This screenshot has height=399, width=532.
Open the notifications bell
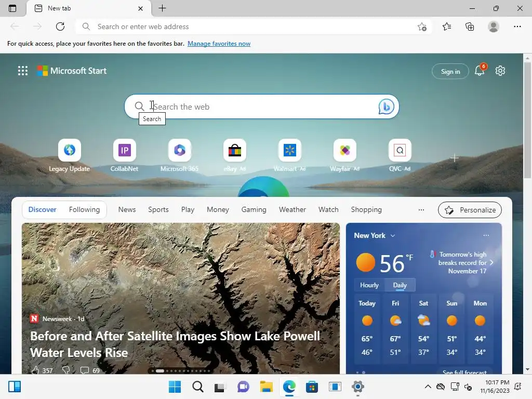(x=480, y=70)
